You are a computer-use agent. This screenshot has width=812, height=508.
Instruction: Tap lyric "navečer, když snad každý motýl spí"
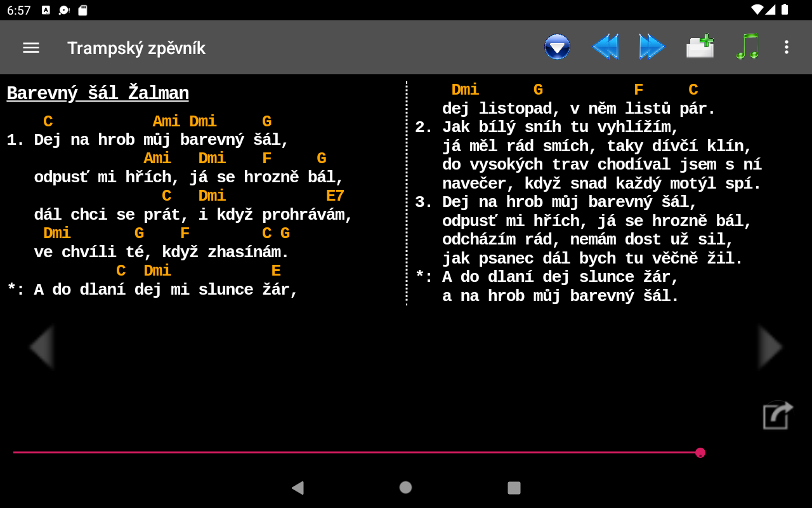pyautogui.click(x=602, y=184)
